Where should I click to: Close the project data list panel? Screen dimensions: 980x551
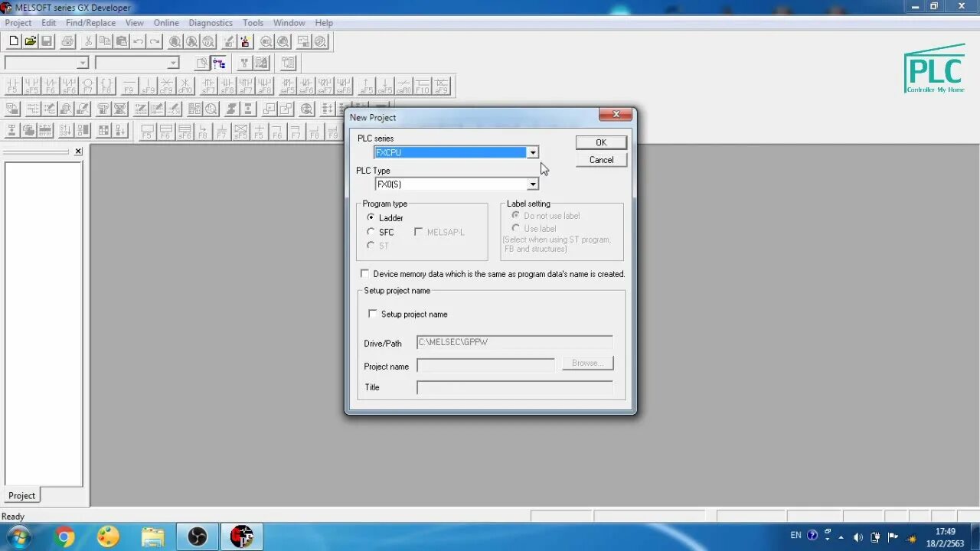tap(78, 152)
